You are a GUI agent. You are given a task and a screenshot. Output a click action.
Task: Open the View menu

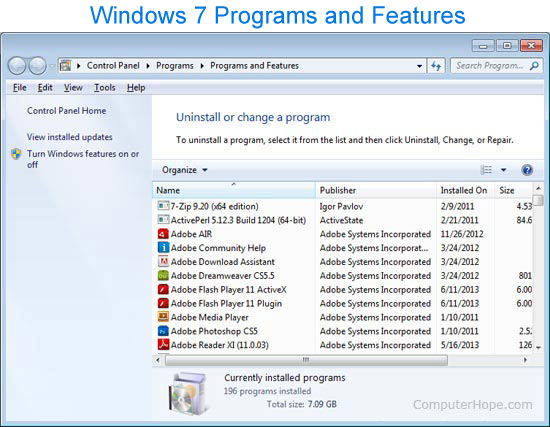pyautogui.click(x=73, y=88)
